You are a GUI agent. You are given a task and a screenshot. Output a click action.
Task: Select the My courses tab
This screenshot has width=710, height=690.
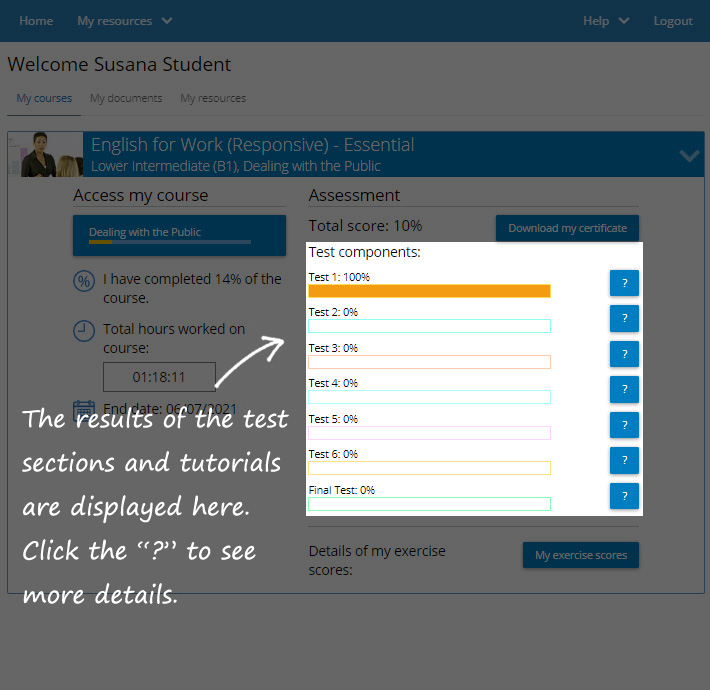pos(44,98)
